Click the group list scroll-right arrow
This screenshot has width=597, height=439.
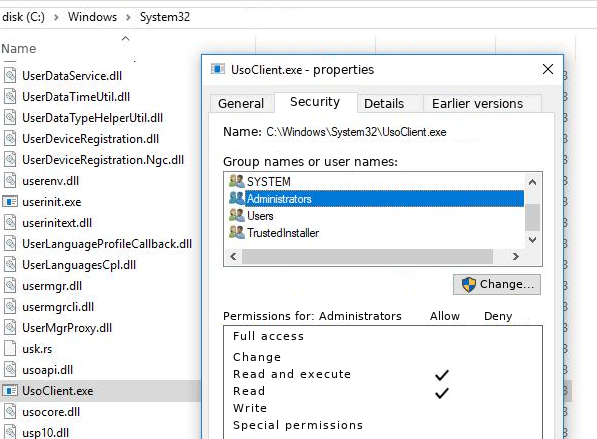[x=516, y=256]
